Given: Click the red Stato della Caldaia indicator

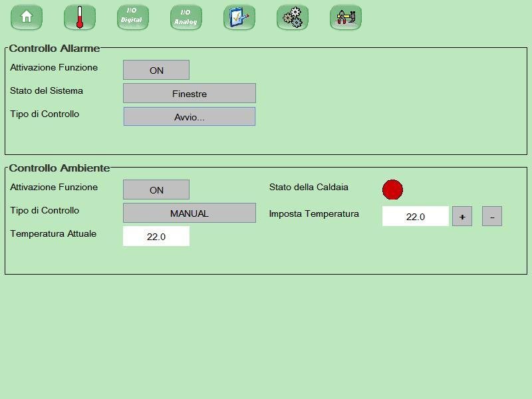Looking at the screenshot, I should tap(392, 190).
